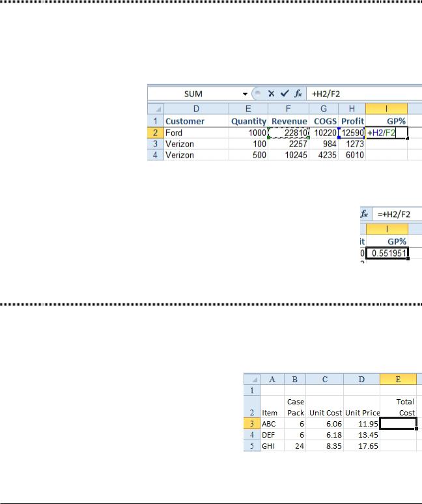Click the revenue cell 2257
422x504 pixels.
pos(288,144)
